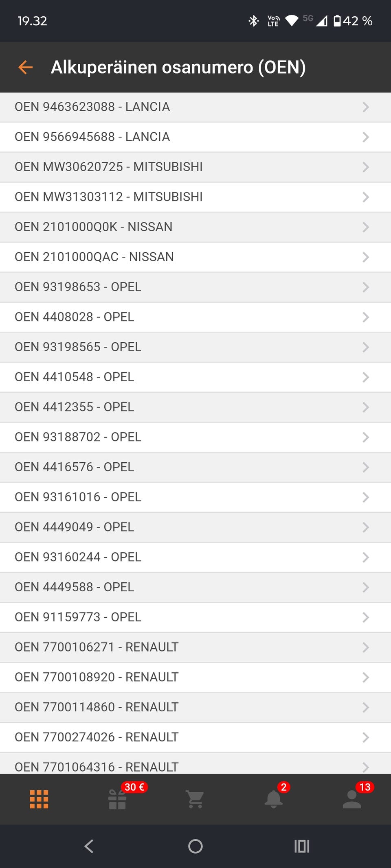The width and height of the screenshot is (391, 868).
Task: Open OEN MW31303112 - MITSUBISHI row
Action: [x=109, y=197]
